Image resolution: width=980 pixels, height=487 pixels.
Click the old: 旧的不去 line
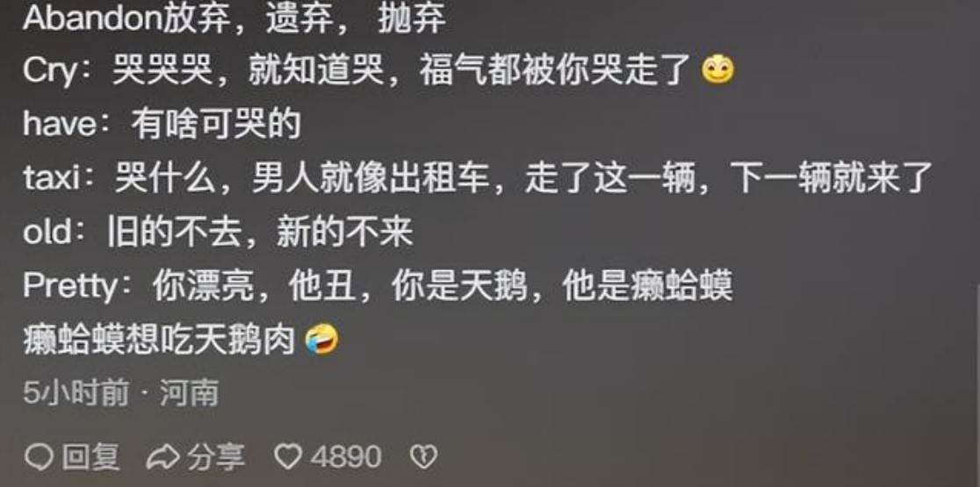[x=218, y=233]
